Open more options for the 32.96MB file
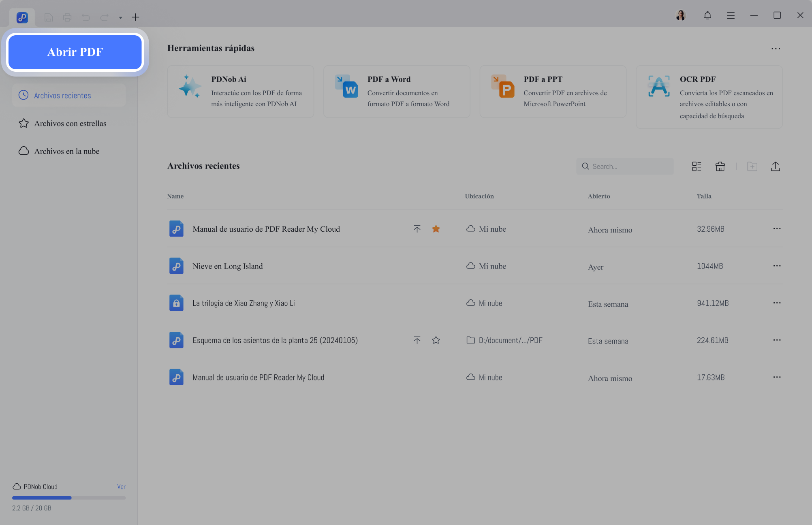 pos(777,229)
